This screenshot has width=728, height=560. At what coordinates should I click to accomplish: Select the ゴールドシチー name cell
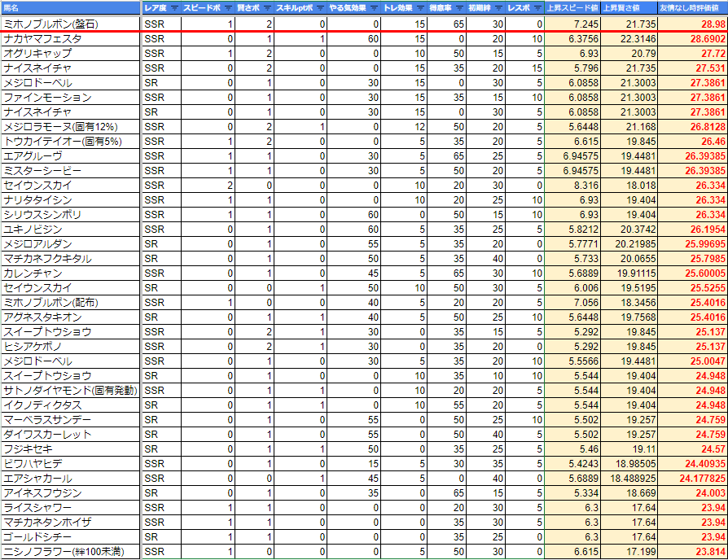pos(70,537)
